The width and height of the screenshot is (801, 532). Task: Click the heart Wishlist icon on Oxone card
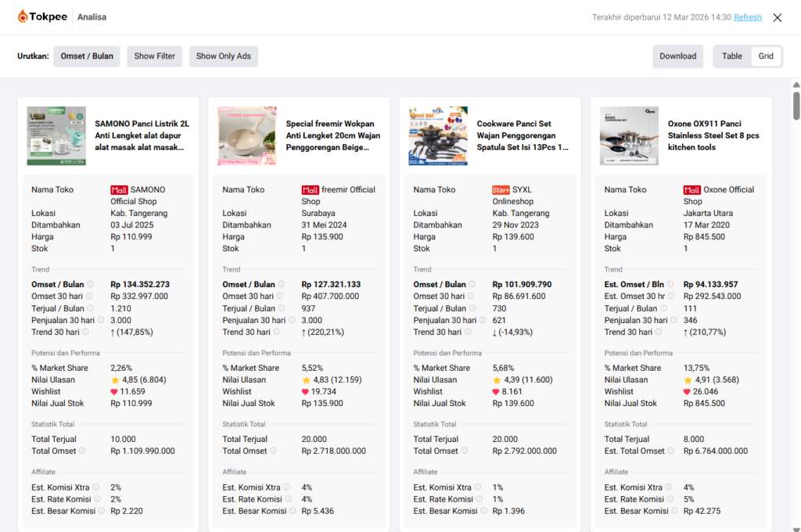688,392
